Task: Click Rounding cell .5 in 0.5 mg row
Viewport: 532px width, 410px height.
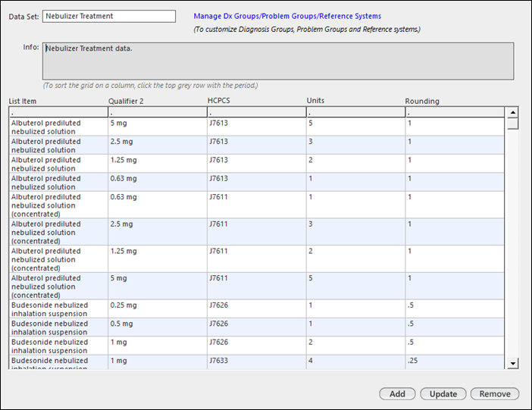Action: [454, 327]
